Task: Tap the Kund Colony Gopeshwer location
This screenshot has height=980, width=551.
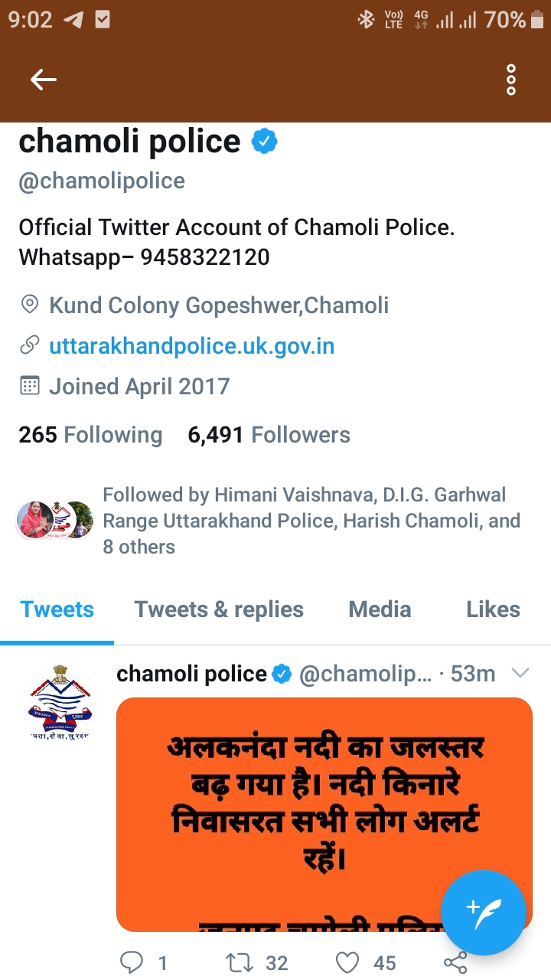Action: pos(219,305)
